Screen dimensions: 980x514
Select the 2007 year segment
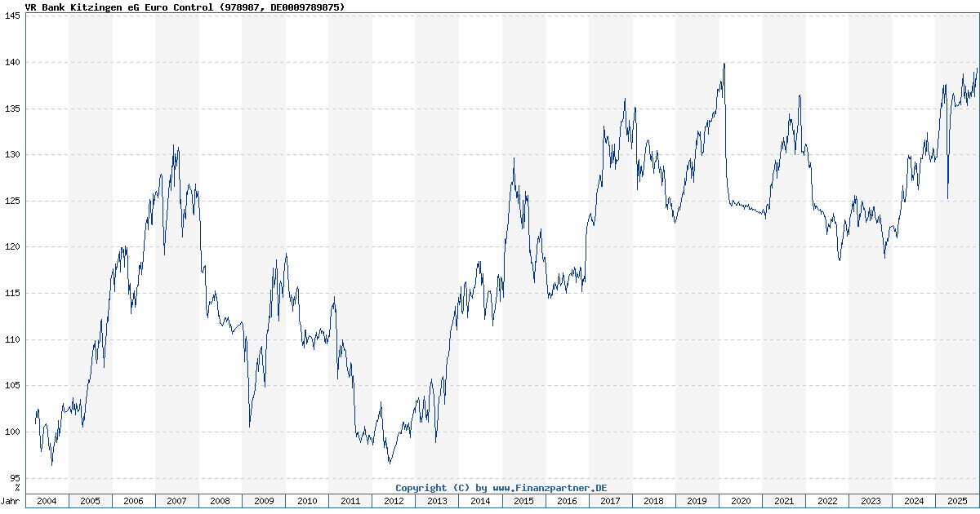tap(176, 501)
